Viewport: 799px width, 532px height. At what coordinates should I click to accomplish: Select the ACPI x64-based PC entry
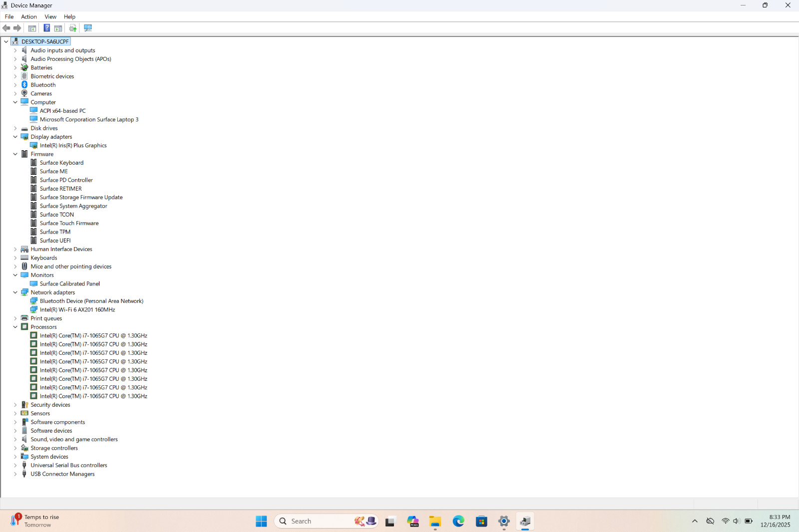pyautogui.click(x=62, y=111)
